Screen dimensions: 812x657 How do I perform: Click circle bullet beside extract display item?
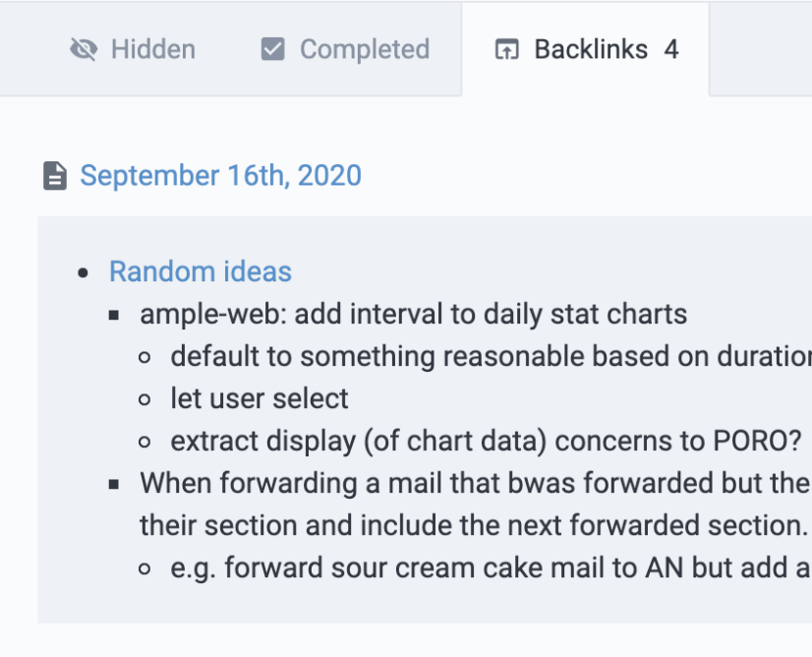(x=145, y=442)
